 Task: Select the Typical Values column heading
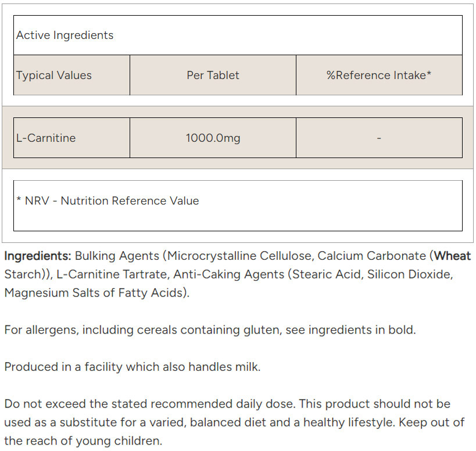[54, 76]
